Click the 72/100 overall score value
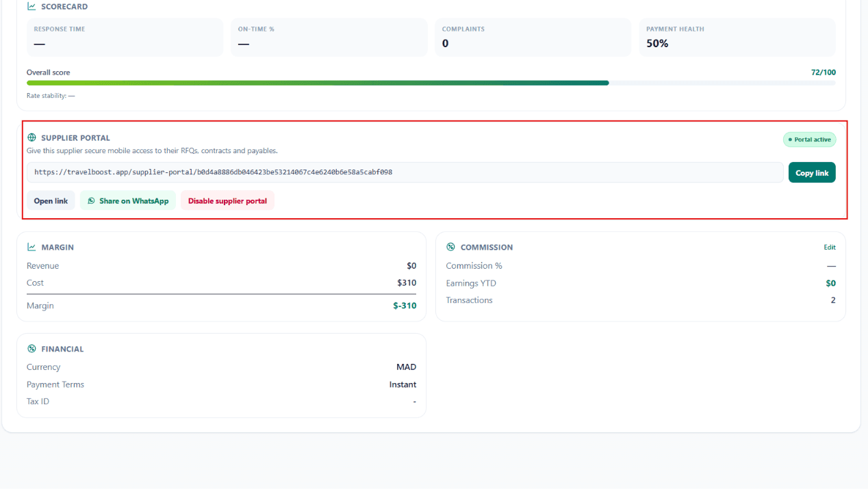The image size is (868, 489). point(824,72)
